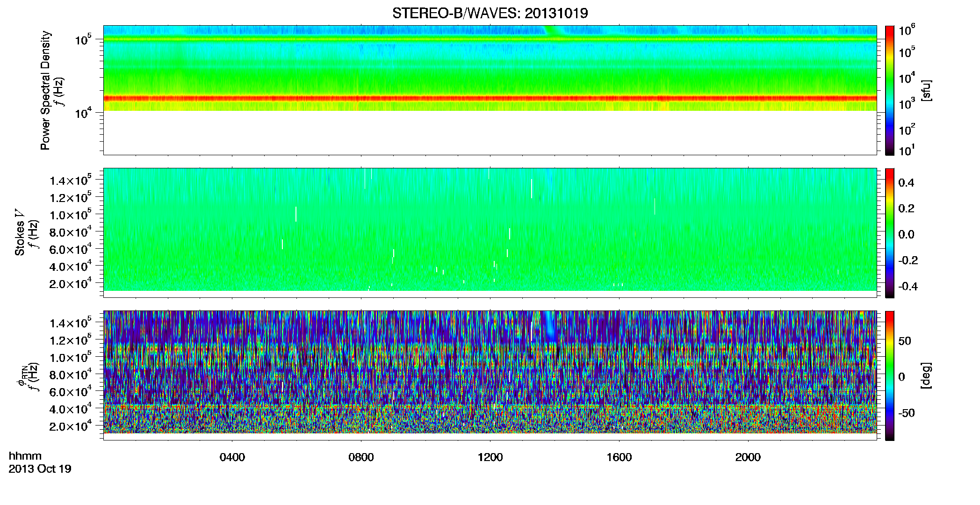Click the [sfu] colorbar unit label
980x505 pixels.
tap(926, 90)
